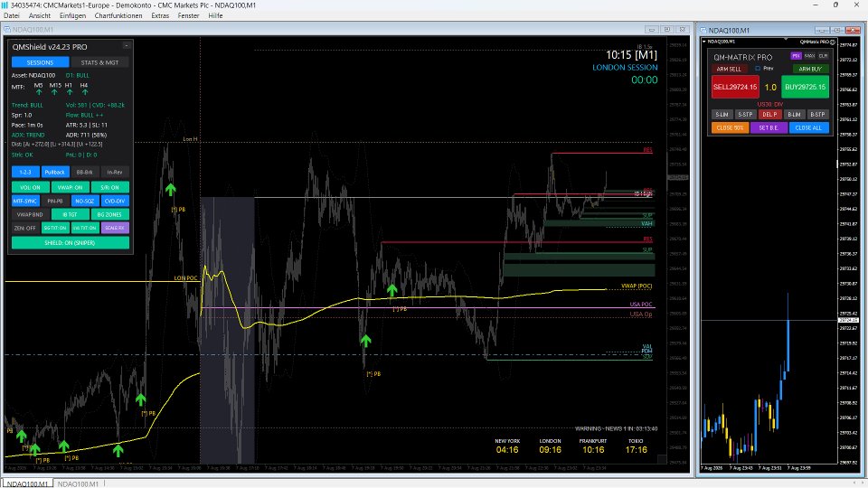Open the Hilfe menu
The image size is (868, 488).
coord(215,15)
